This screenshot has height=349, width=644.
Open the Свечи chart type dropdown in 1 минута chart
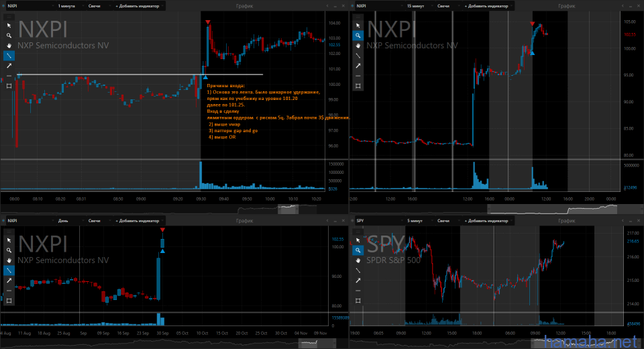pyautogui.click(x=99, y=6)
